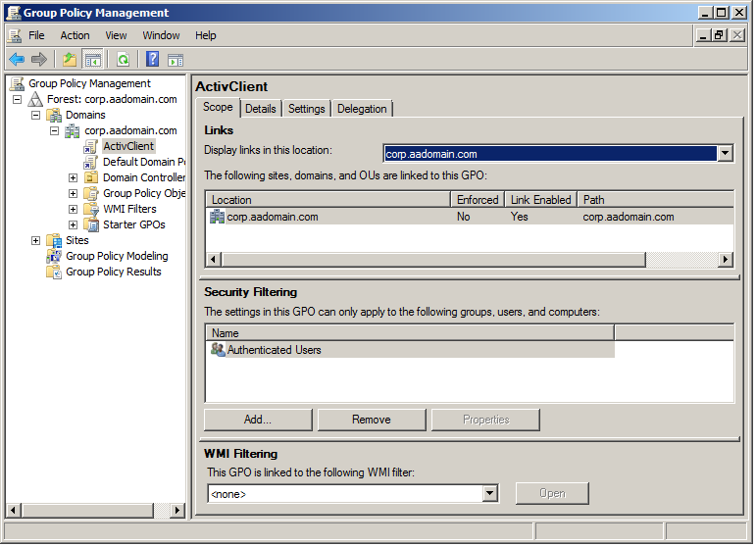Select the Group Policy Modeling node

(x=116, y=256)
